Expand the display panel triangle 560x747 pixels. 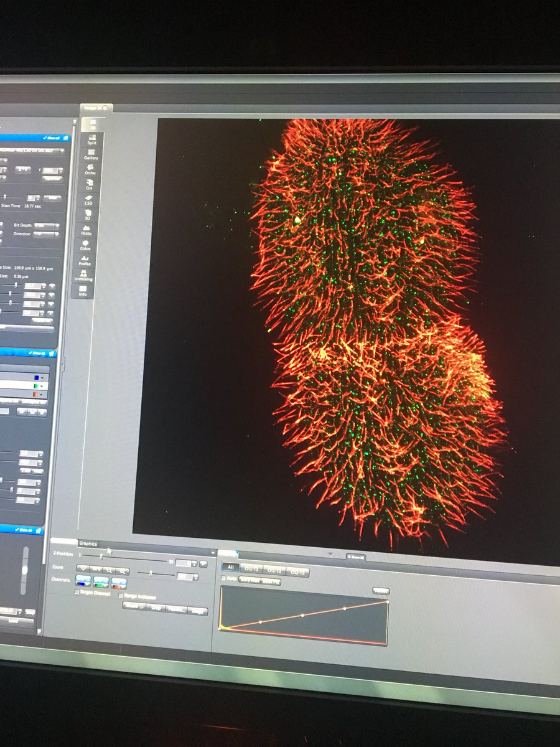coord(330,554)
